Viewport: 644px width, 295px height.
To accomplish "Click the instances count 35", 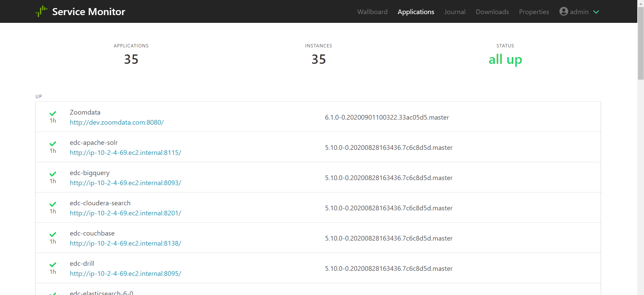I will coord(318,59).
